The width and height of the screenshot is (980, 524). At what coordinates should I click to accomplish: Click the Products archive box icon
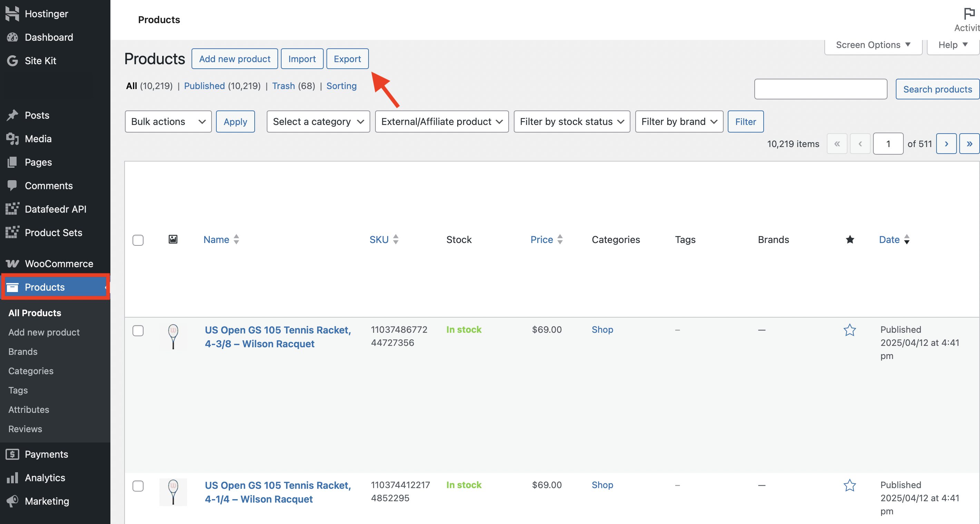click(x=12, y=287)
